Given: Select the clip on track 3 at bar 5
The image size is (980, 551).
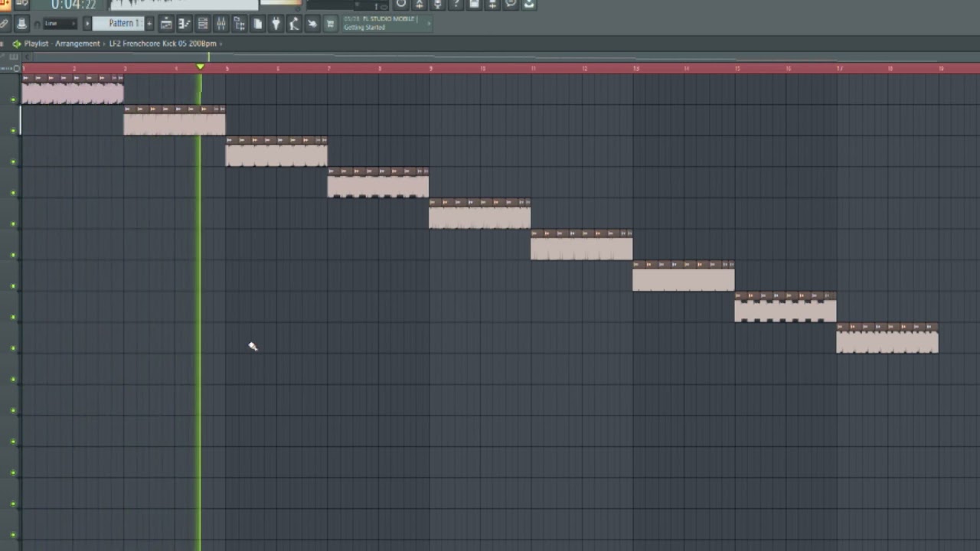Looking at the screenshot, I should [276, 152].
